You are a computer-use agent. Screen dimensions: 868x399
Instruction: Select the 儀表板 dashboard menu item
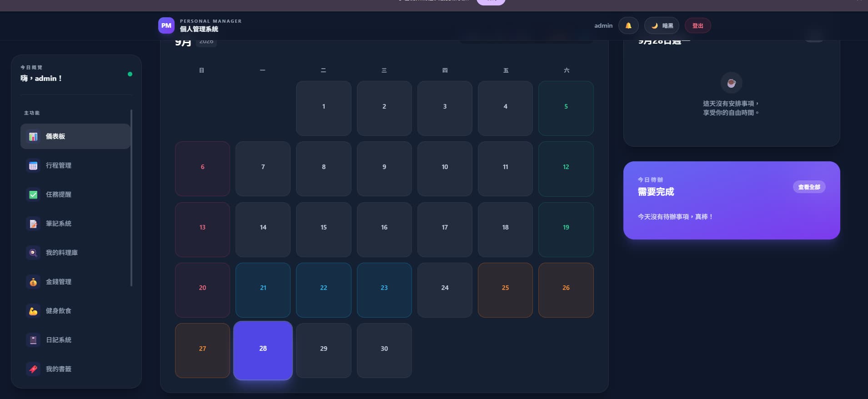click(75, 136)
